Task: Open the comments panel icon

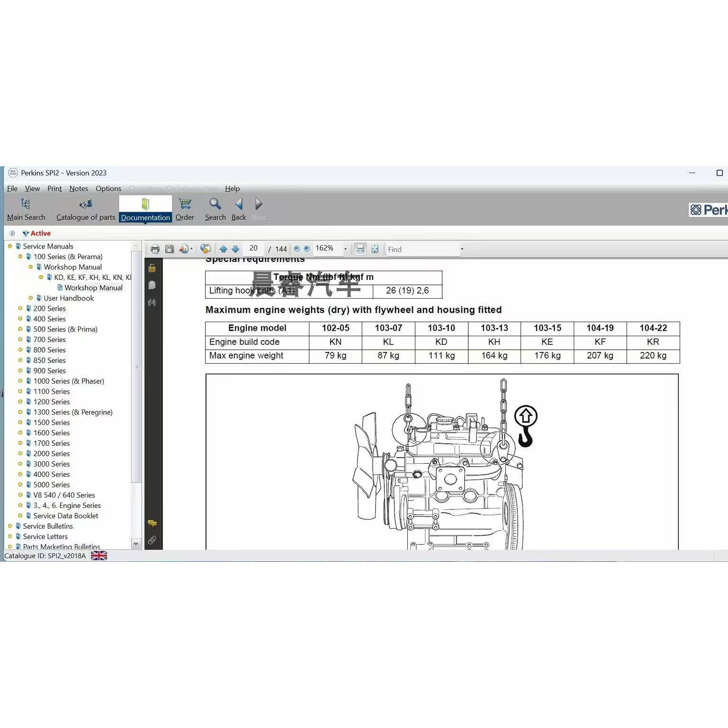Action: coord(152,523)
